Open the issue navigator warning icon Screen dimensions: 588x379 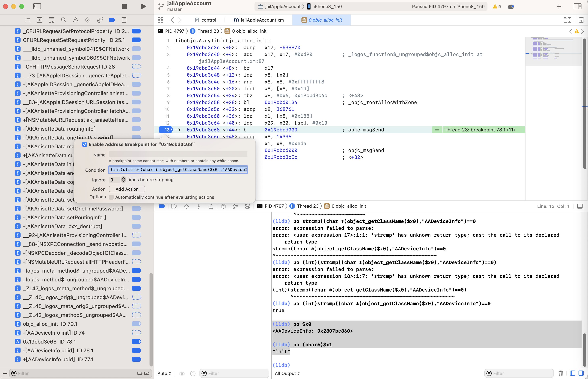tap(76, 20)
